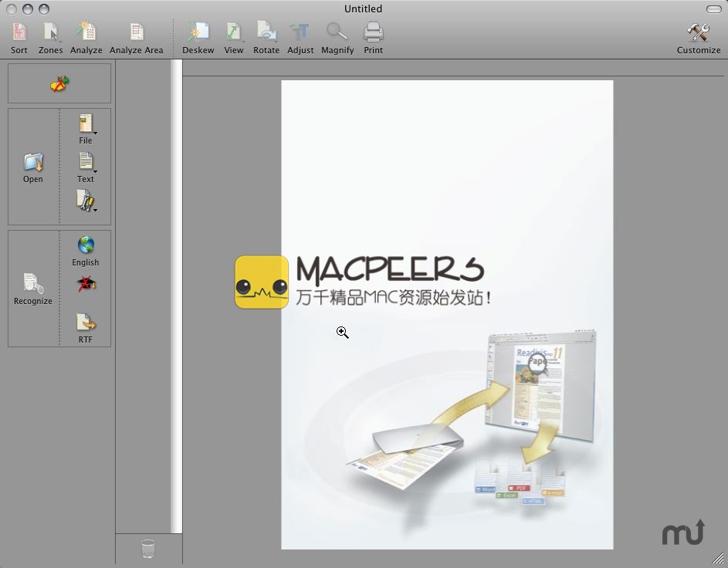728x568 pixels.
Task: Click the wizard button at top of sidebar
Action: click(x=59, y=83)
